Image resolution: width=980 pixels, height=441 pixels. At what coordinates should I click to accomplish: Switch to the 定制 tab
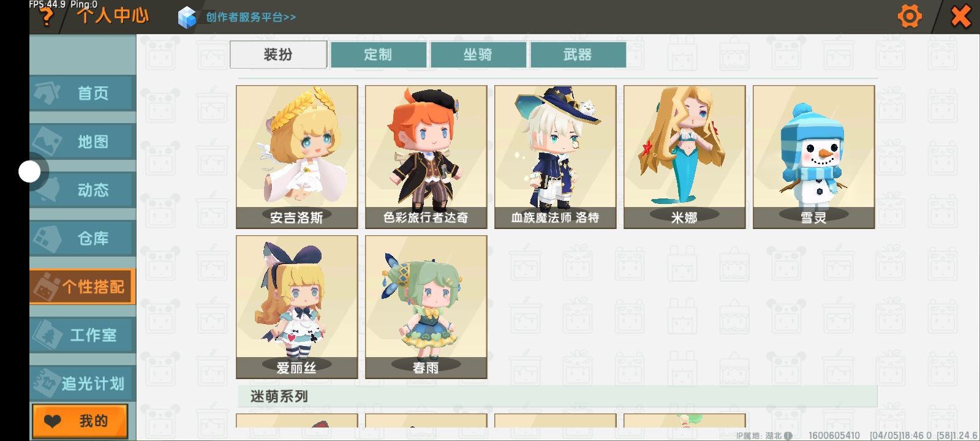click(378, 55)
